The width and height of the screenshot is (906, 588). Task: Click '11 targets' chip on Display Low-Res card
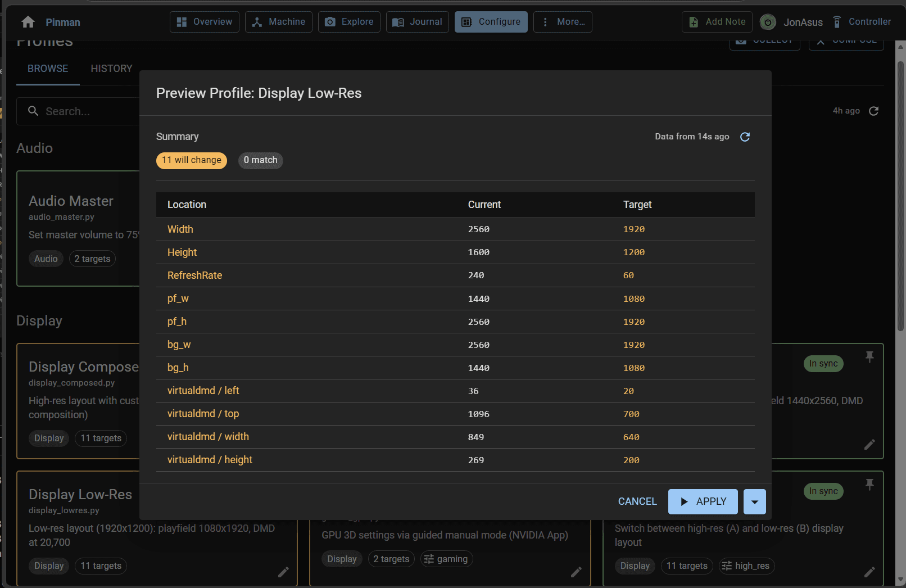pyautogui.click(x=101, y=566)
